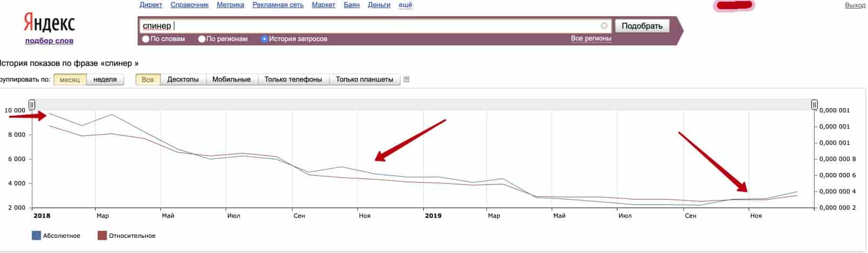
Task: Click the 10 000 value on left axis
Action: click(x=15, y=110)
